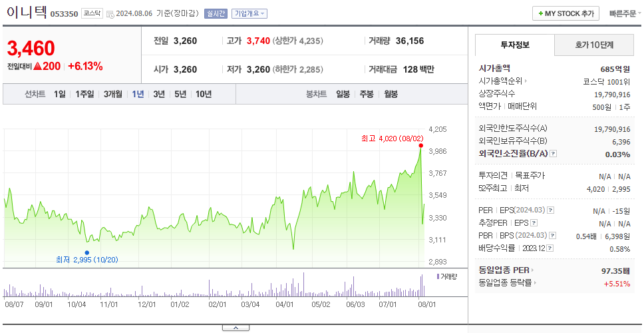Click the +6.13% change value
Image resolution: width=644 pixels, height=333 pixels.
point(85,66)
